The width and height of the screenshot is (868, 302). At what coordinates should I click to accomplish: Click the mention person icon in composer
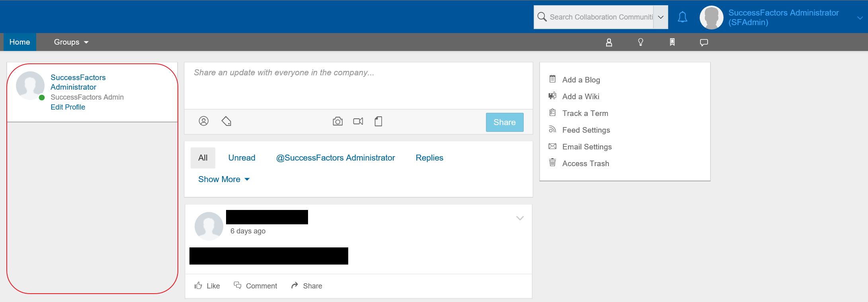coord(204,121)
